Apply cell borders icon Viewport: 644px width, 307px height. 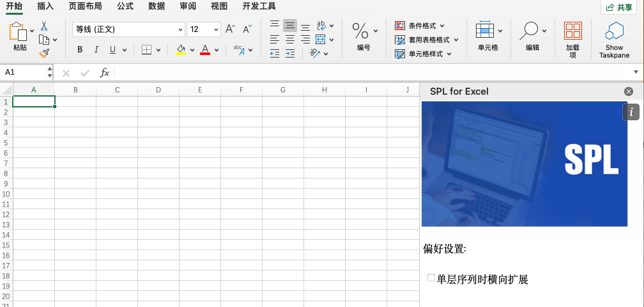(x=147, y=50)
